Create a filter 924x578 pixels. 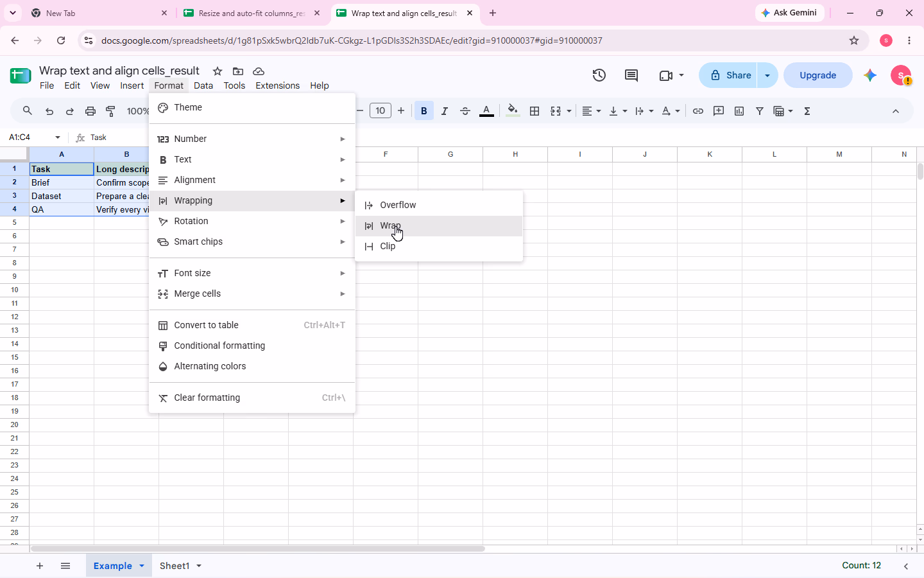tap(760, 111)
